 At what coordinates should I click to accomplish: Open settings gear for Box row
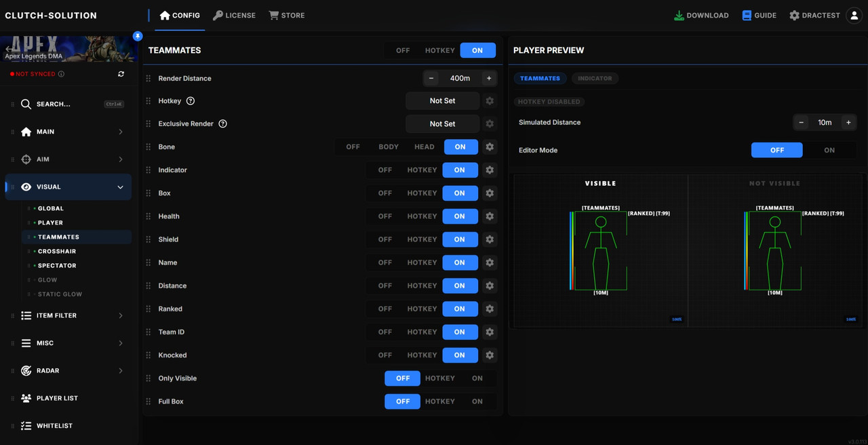click(490, 193)
